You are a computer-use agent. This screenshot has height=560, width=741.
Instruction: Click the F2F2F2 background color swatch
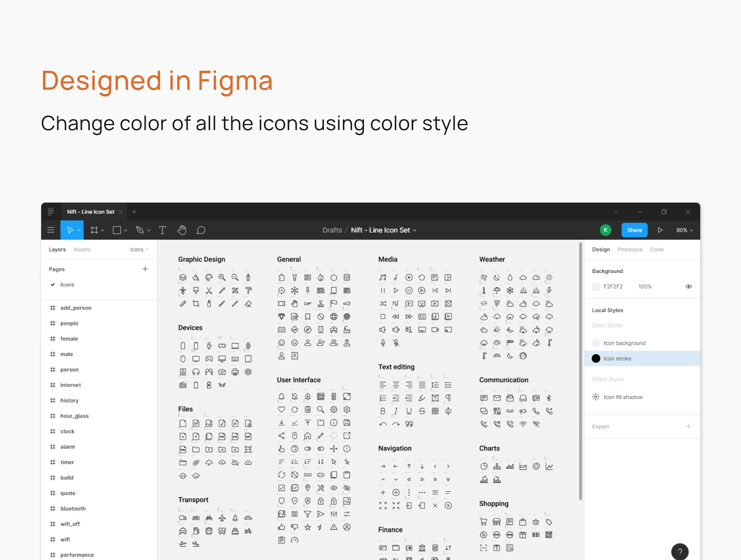point(596,287)
